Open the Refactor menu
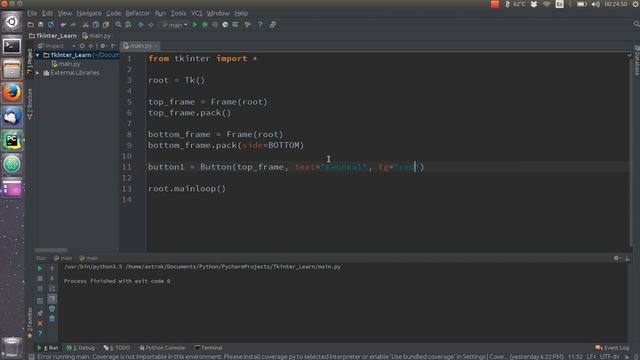Image resolution: width=640 pixels, height=360 pixels. [x=138, y=13]
